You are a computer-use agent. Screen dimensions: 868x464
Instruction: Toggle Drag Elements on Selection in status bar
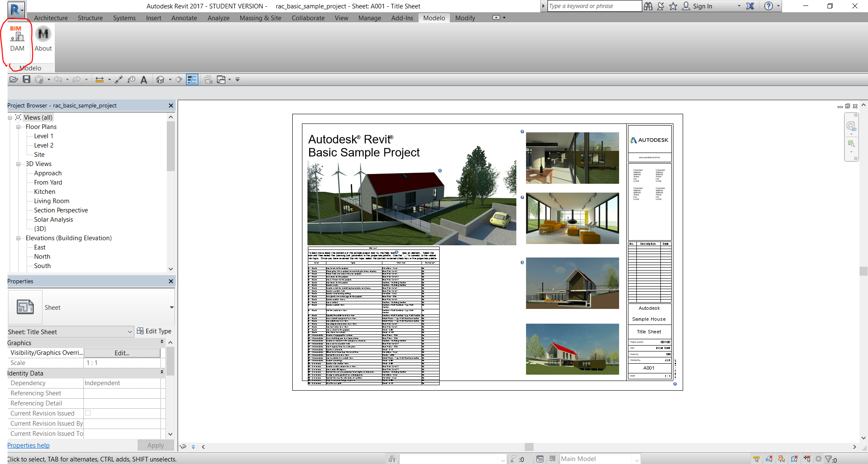(807, 459)
